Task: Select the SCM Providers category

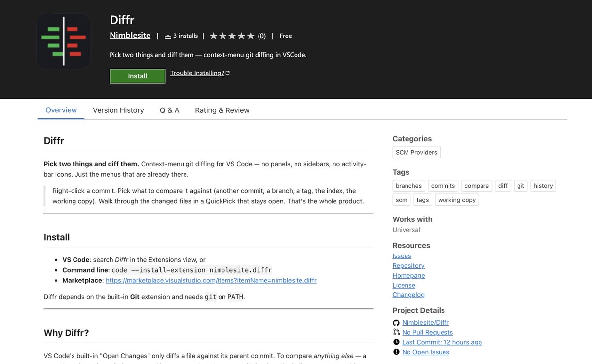Action: (x=416, y=152)
